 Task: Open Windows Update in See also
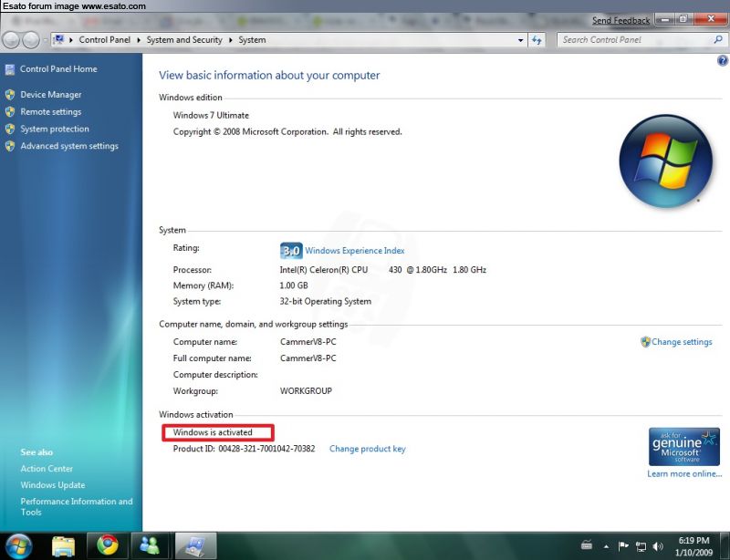point(53,485)
